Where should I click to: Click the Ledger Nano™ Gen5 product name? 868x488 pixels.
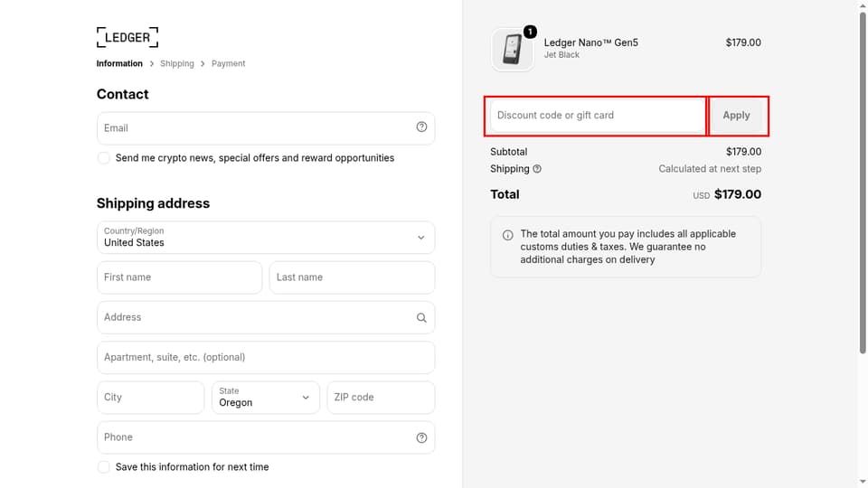coord(590,42)
